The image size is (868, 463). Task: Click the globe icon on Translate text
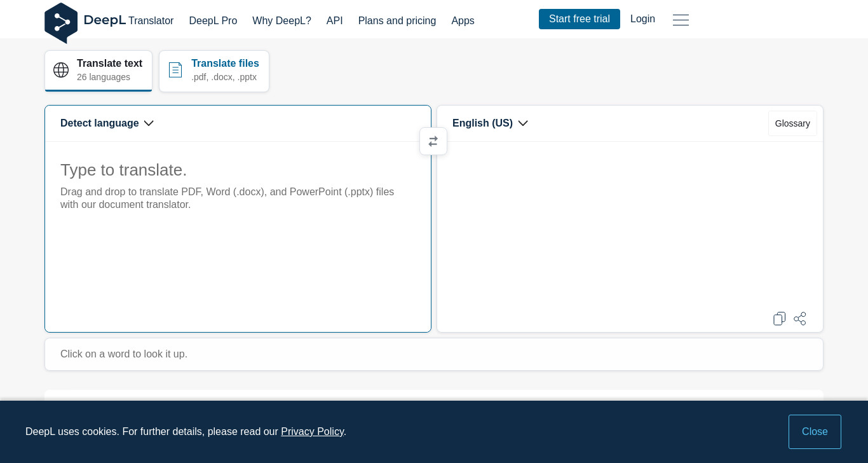coord(61,70)
